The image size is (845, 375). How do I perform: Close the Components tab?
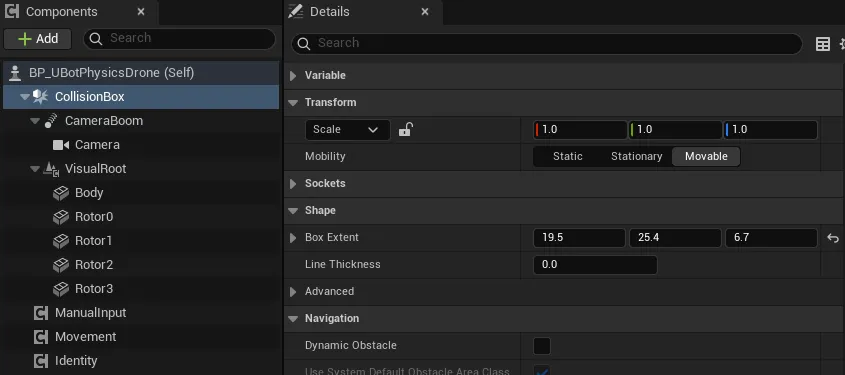pyautogui.click(x=141, y=12)
